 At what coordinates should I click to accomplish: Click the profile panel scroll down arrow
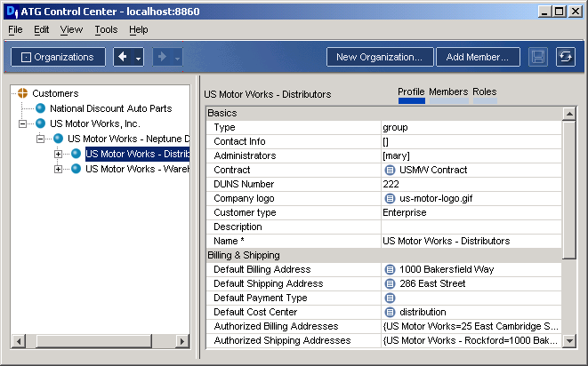pos(569,340)
